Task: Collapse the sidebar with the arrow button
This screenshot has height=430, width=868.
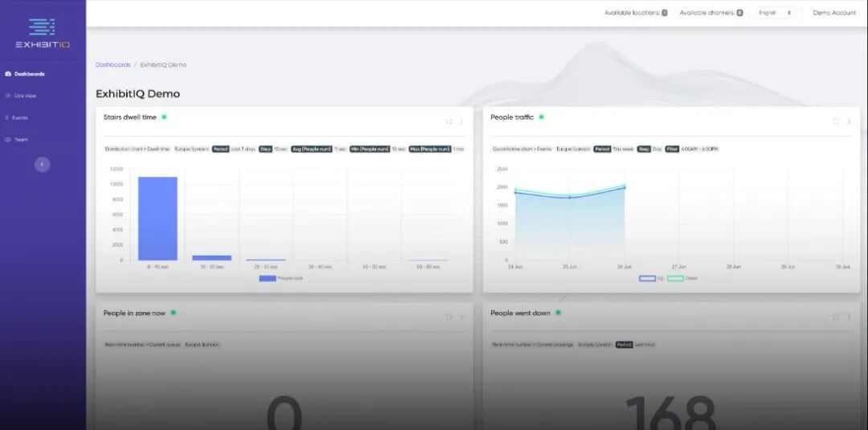Action: click(x=42, y=164)
